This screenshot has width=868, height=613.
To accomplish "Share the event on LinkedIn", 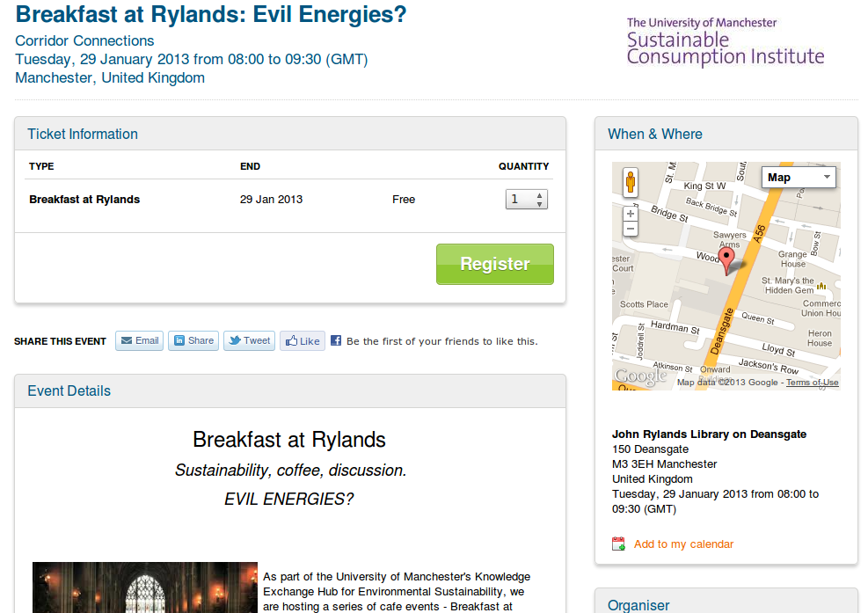I will (193, 341).
